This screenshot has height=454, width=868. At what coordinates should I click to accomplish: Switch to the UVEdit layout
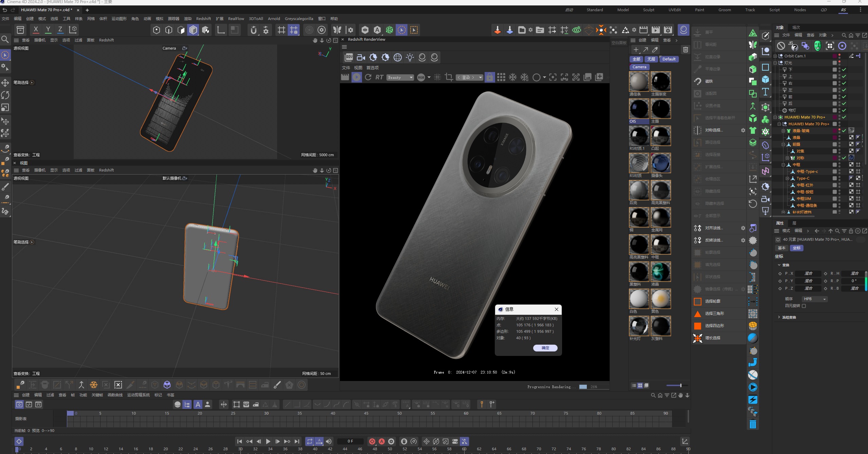[674, 10]
